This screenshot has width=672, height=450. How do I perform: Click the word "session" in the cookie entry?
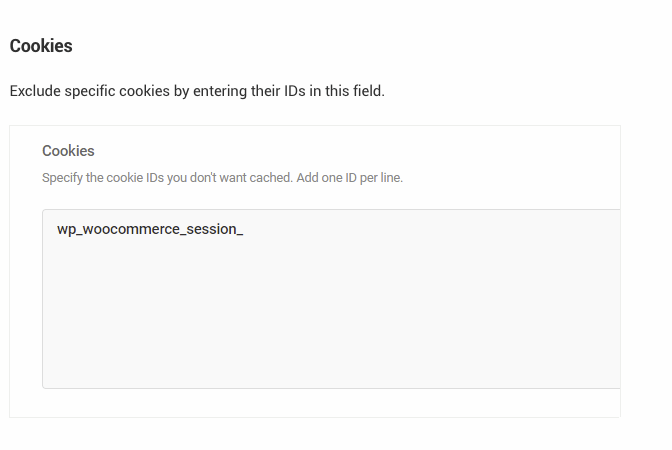(x=208, y=230)
